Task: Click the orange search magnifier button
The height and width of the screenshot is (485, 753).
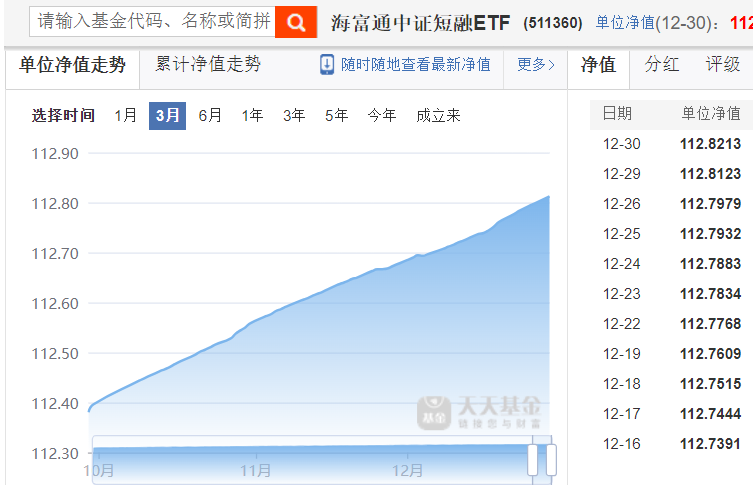Action: [296, 22]
